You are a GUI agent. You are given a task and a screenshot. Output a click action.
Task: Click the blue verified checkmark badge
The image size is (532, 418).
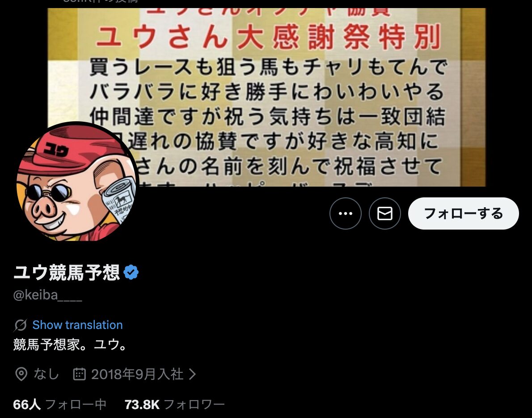[x=131, y=273]
